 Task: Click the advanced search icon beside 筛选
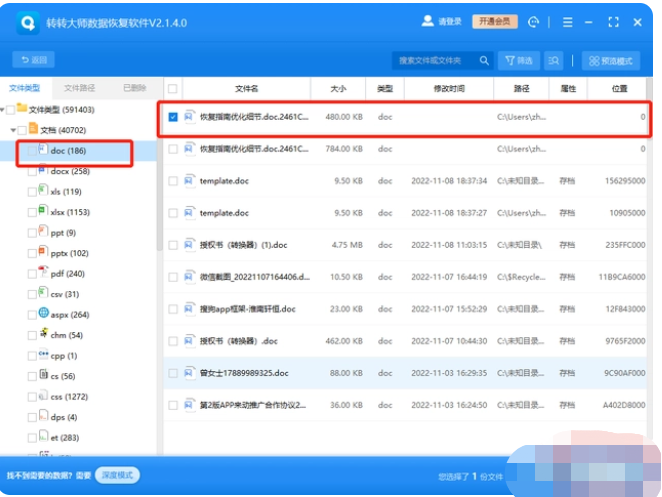point(554,61)
